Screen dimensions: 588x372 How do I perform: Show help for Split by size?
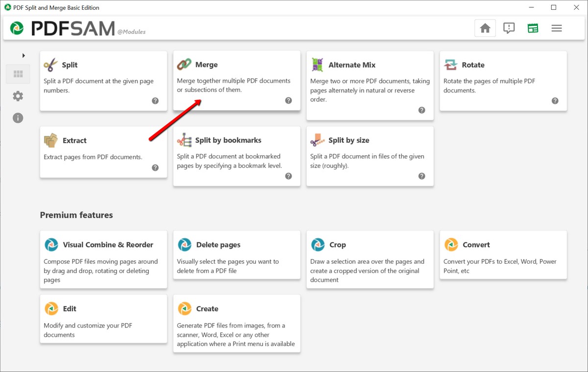421,176
